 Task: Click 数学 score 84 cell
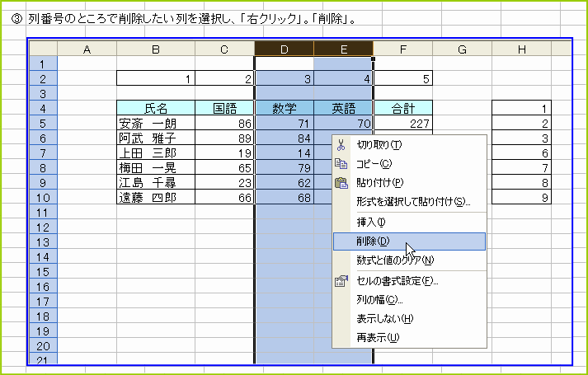[x=285, y=138]
